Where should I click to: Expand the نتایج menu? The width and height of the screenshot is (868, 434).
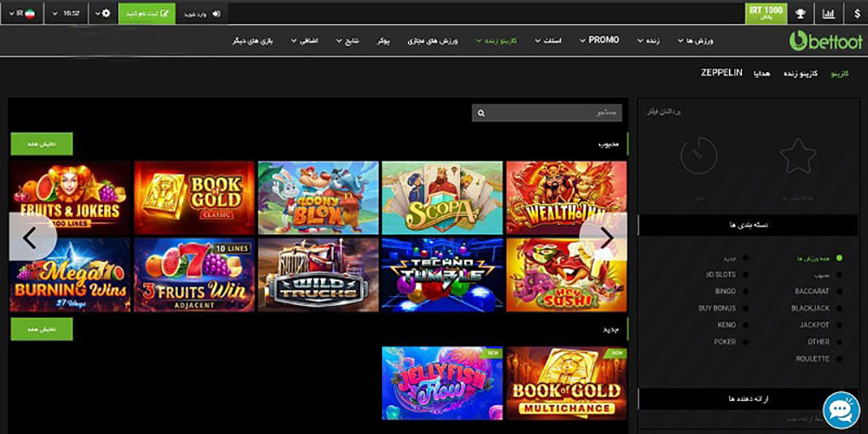point(348,42)
